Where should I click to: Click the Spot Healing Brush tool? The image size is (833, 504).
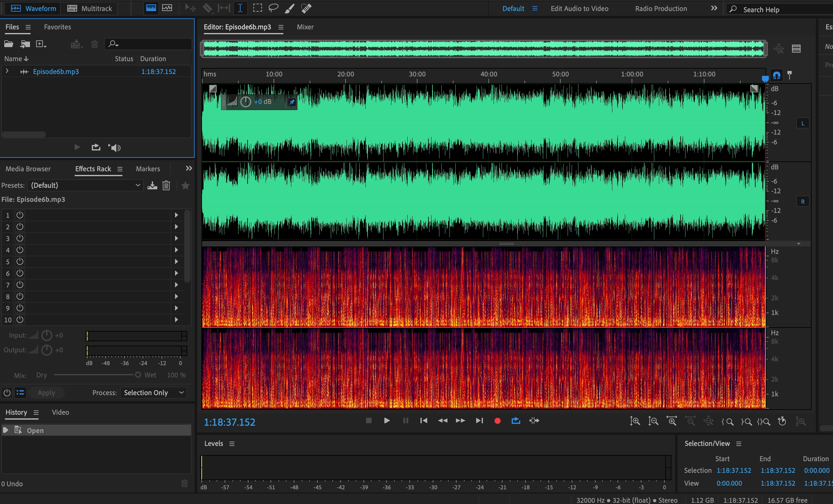click(306, 8)
